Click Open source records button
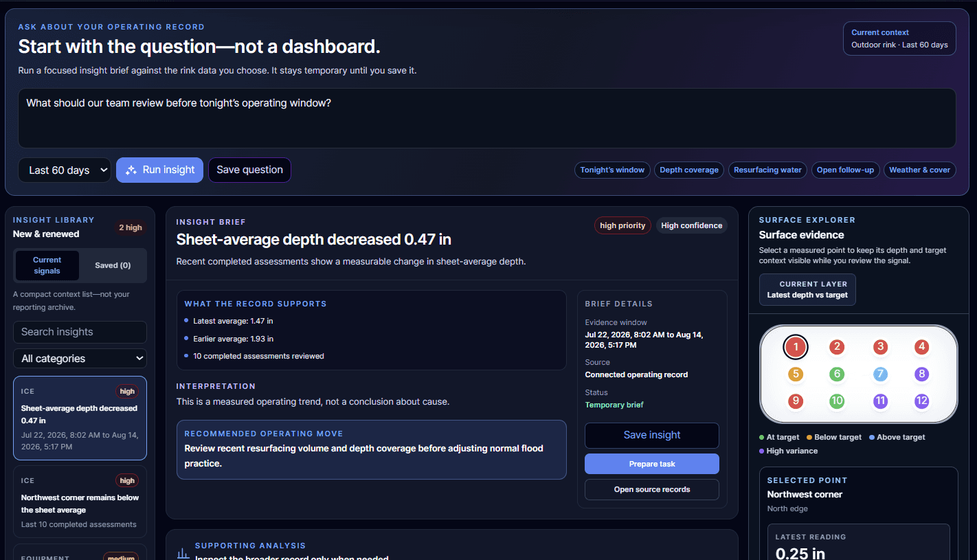Screen dimensions: 977x560 [x=652, y=489]
